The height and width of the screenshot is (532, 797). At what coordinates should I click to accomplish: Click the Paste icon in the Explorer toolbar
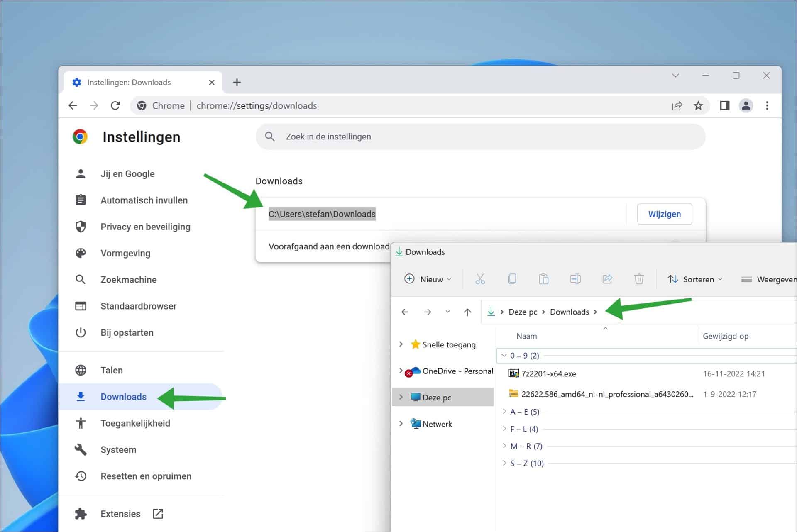pos(544,279)
